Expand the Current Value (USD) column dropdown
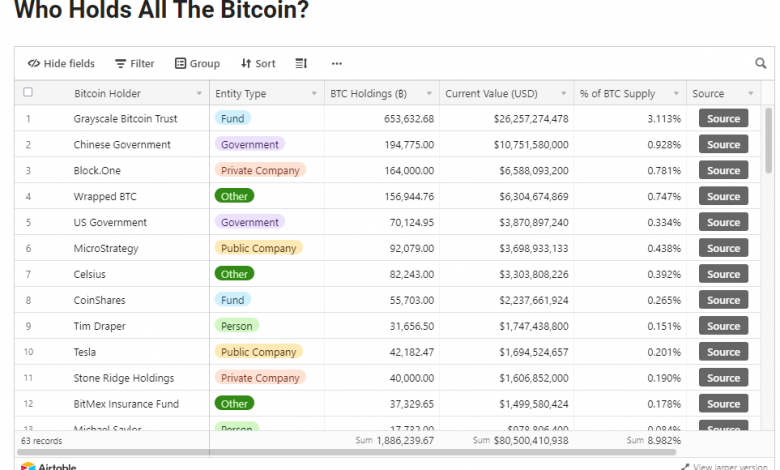 pos(563,94)
